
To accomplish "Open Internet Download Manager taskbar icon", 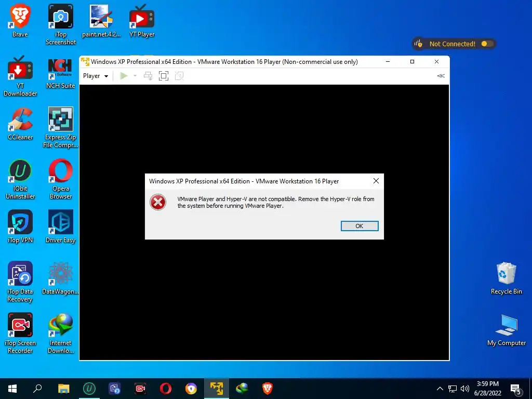I will 242,389.
